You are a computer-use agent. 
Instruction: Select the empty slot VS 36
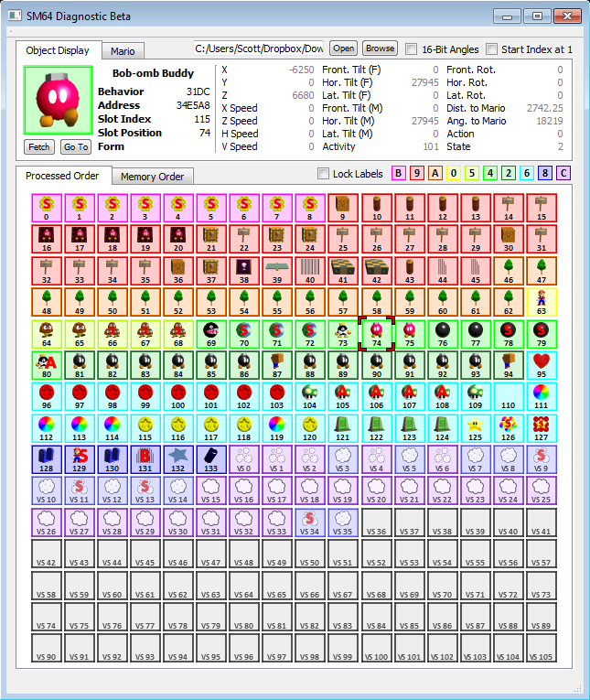377,522
